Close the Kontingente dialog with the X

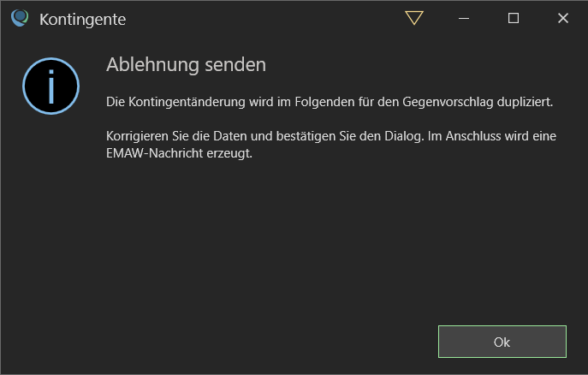click(563, 18)
